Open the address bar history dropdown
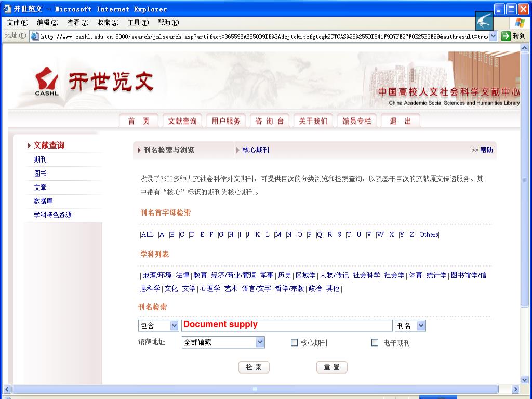532x399 pixels. tap(494, 36)
